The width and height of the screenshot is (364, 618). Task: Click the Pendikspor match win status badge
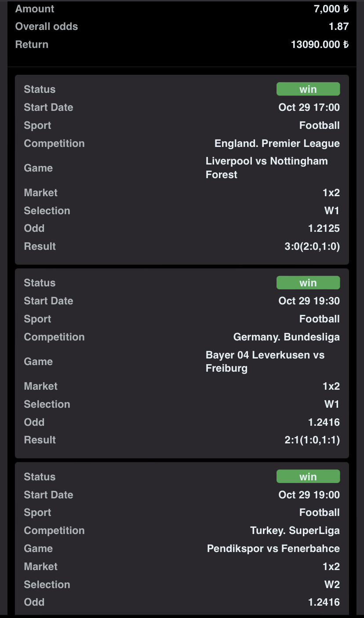[308, 477]
